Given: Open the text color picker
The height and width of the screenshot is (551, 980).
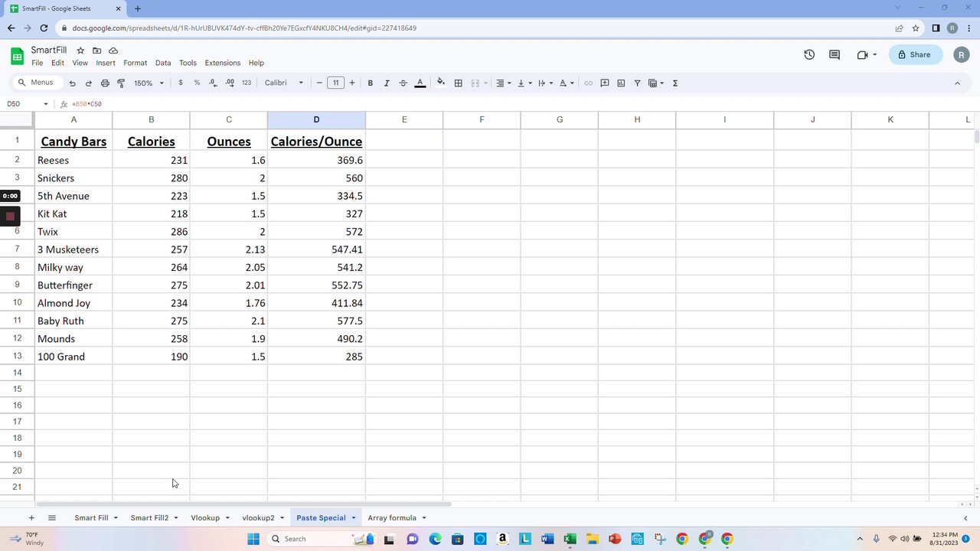Looking at the screenshot, I should 420,83.
